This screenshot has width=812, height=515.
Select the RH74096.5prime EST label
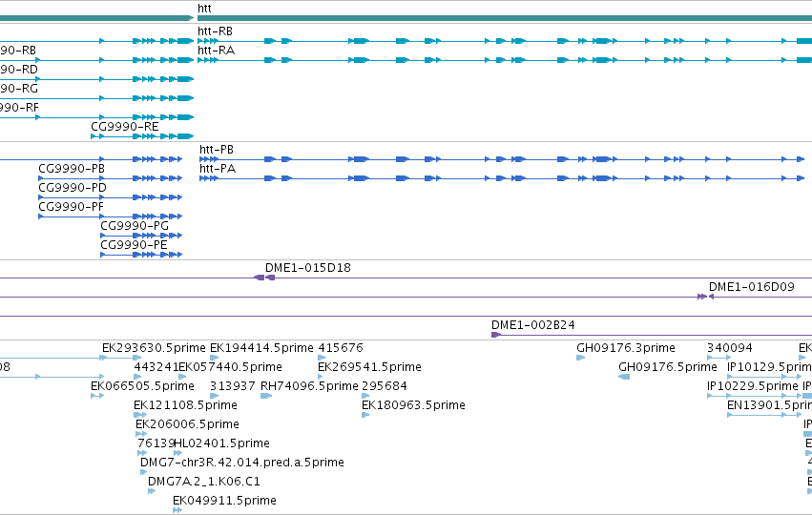click(309, 386)
